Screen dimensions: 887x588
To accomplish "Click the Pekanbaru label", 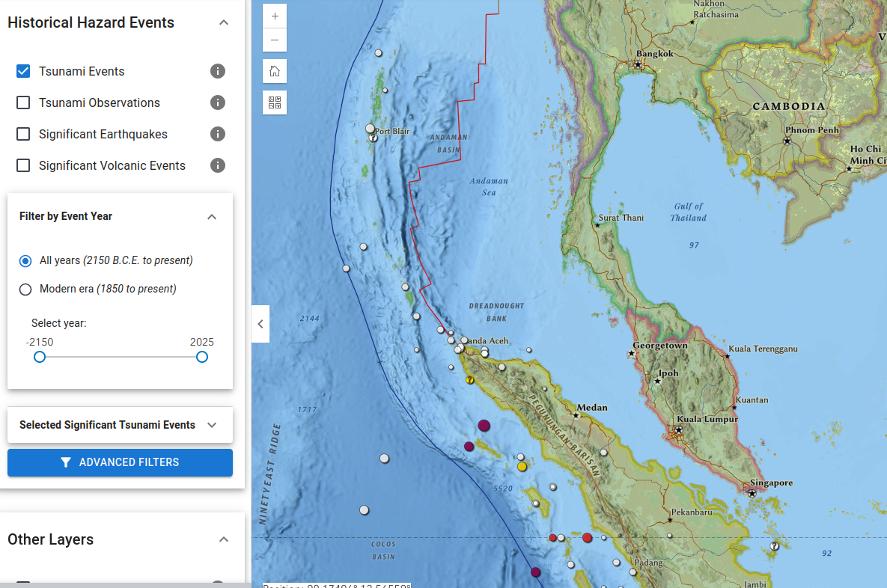I will 692,512.
